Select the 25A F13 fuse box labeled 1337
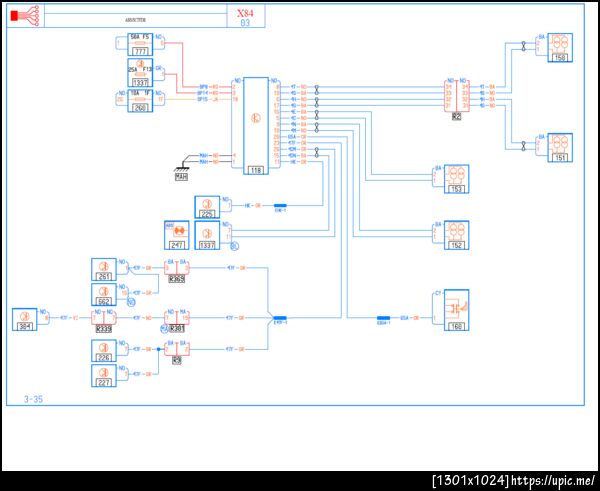This screenshot has width=600, height=491. pyautogui.click(x=140, y=73)
